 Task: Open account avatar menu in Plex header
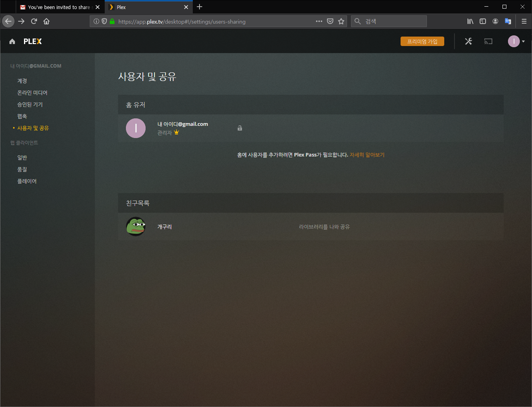point(516,41)
